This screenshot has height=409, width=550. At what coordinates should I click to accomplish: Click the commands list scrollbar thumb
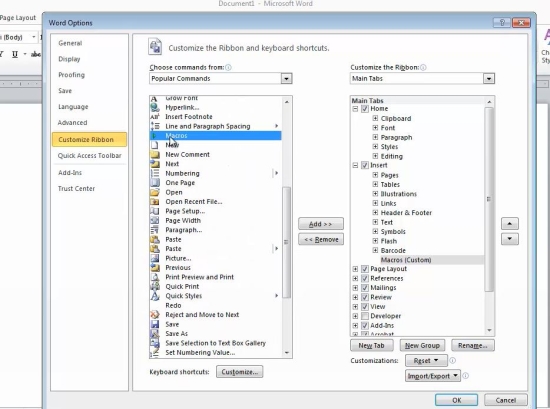tap(287, 242)
